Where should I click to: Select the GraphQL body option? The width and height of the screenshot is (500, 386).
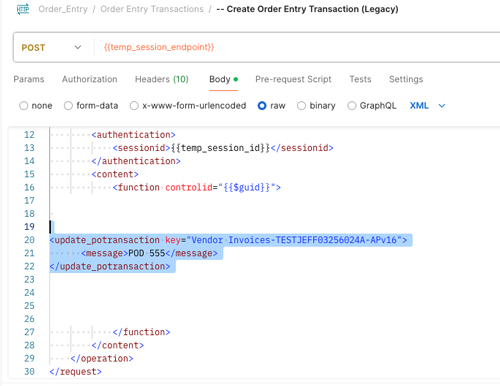pos(352,106)
